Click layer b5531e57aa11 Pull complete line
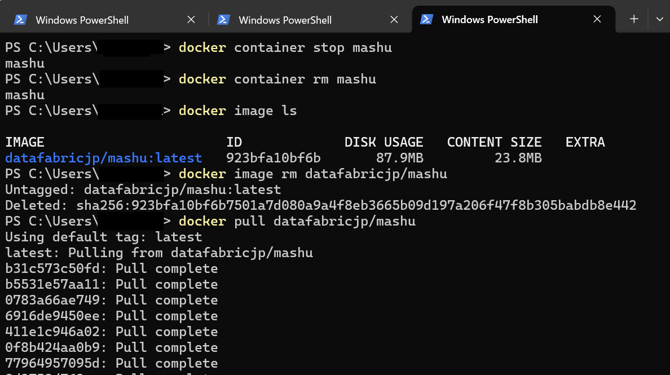670x375 pixels. coord(112,284)
